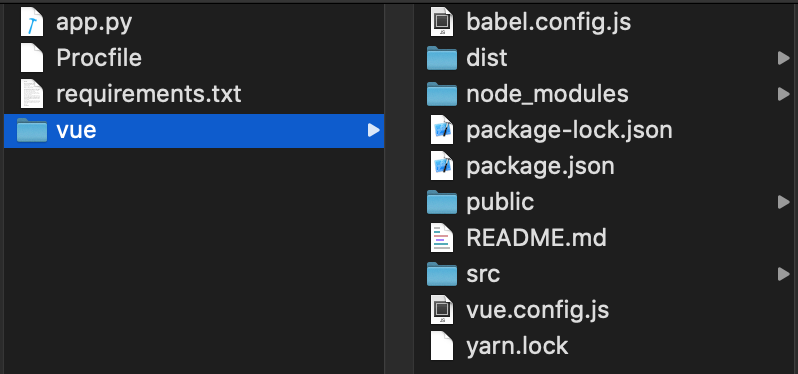Click the package-lock.json file icon
Viewport: 798px width, 374px height.
(442, 130)
